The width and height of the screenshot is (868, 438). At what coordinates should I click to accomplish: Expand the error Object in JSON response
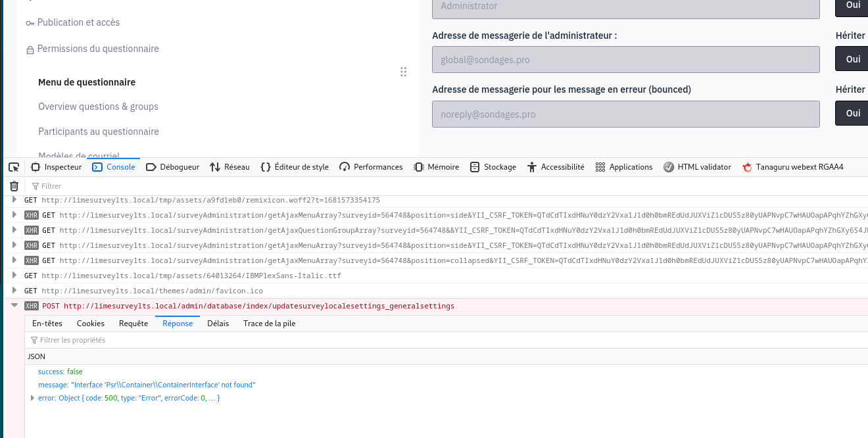(x=33, y=398)
